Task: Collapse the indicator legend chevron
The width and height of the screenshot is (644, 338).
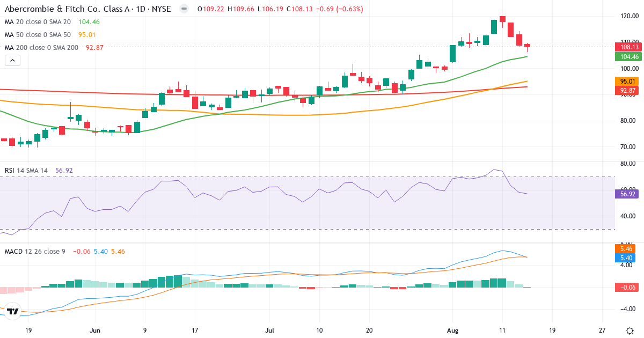Action: 13,61
